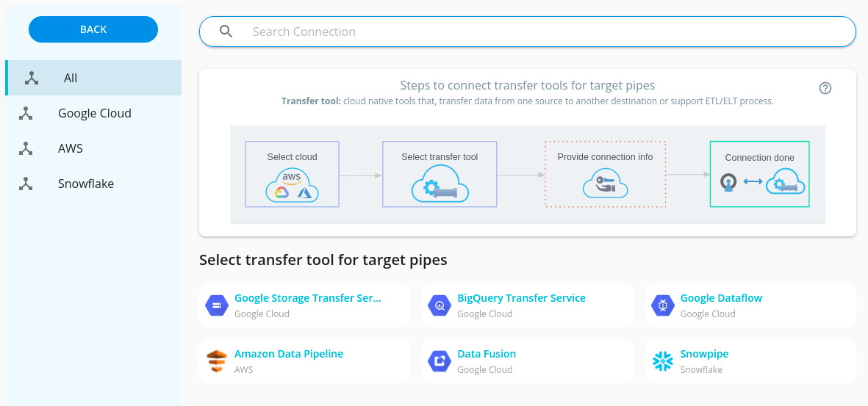
Task: Click the network icon beside AWS
Action: (26, 148)
